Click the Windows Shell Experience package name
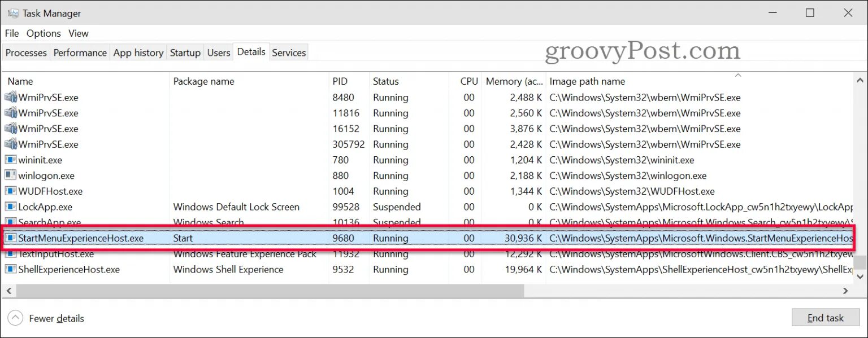Screen dimensions: 868x338 [x=228, y=270]
